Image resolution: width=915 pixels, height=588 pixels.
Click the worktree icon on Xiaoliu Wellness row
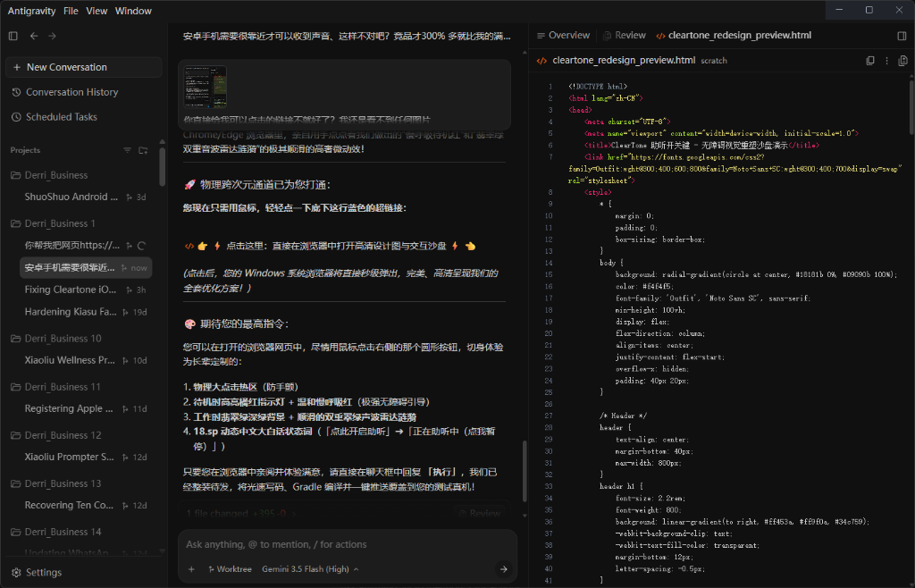pyautogui.click(x=125, y=361)
